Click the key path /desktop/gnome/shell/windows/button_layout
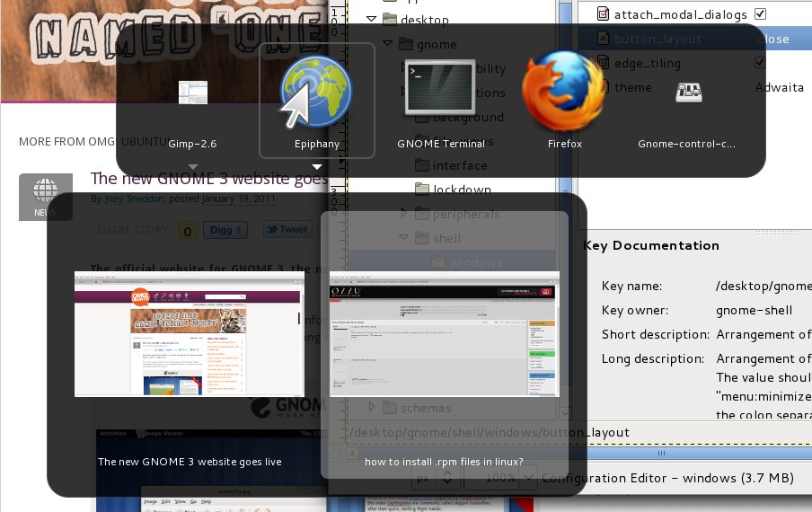 point(490,432)
